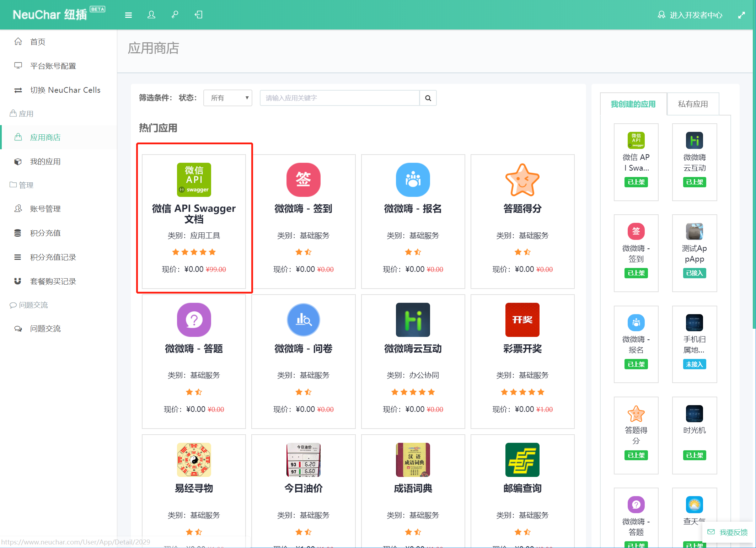756x548 pixels.
Task: Open 微微嗨 - 签到 icon in right panel
Action: click(636, 231)
